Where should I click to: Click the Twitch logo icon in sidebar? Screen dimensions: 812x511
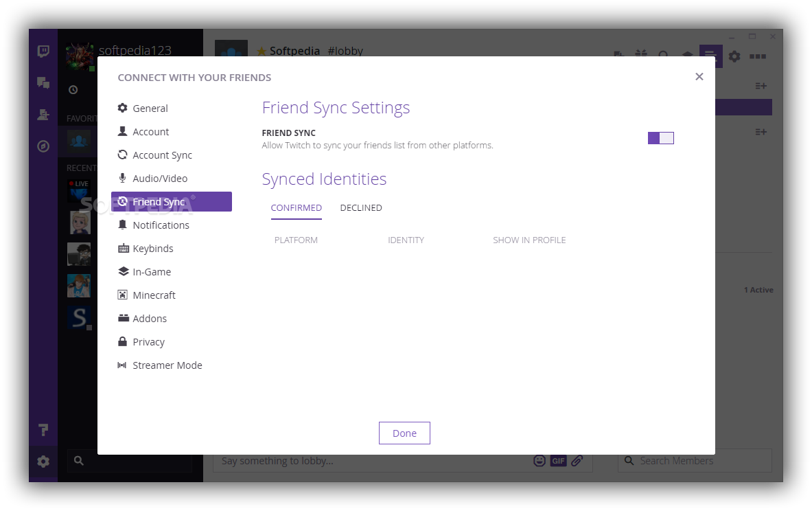point(43,52)
